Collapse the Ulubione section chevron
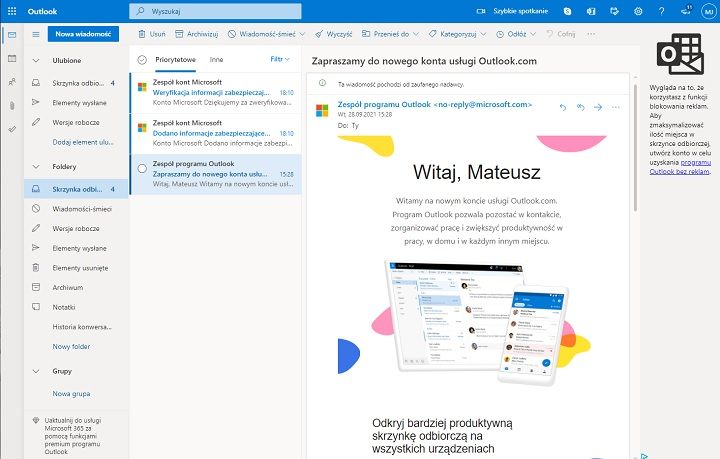This screenshot has width=720, height=459. 37,61
